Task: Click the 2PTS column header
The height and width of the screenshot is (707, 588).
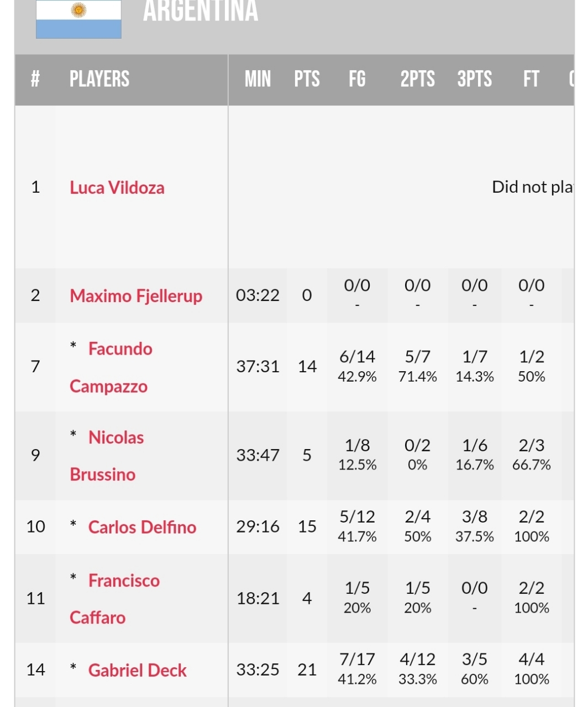Action: point(418,79)
